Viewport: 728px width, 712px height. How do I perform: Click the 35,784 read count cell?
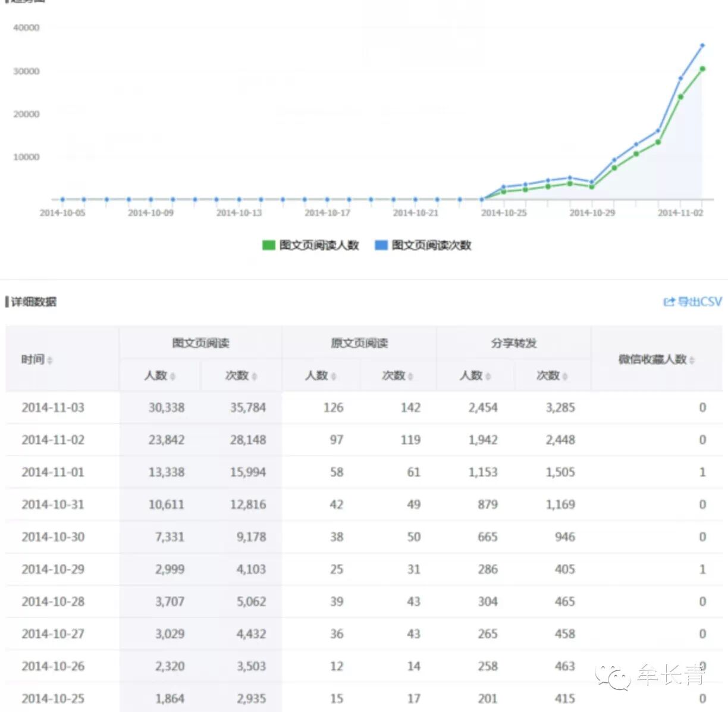tap(248, 407)
